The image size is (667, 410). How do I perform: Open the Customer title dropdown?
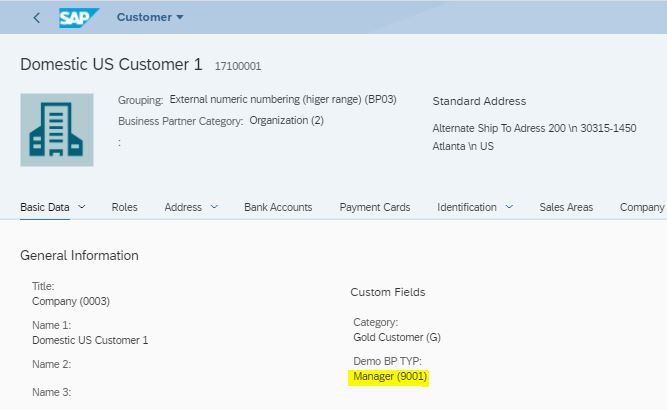tap(150, 17)
